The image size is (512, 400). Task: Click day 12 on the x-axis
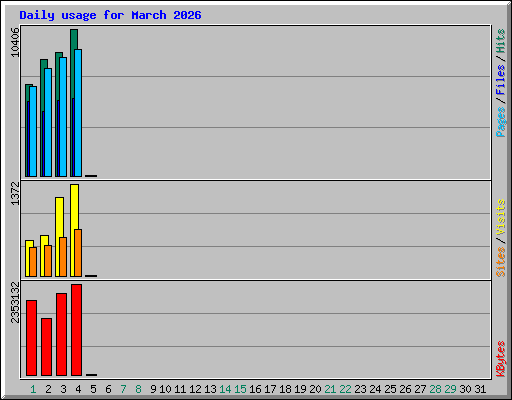195,389
